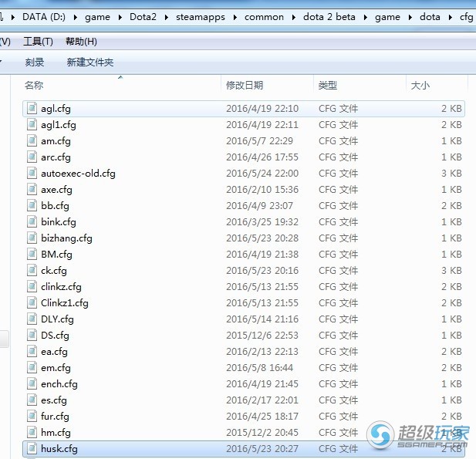Select the file name ench.cfg

(x=59, y=384)
